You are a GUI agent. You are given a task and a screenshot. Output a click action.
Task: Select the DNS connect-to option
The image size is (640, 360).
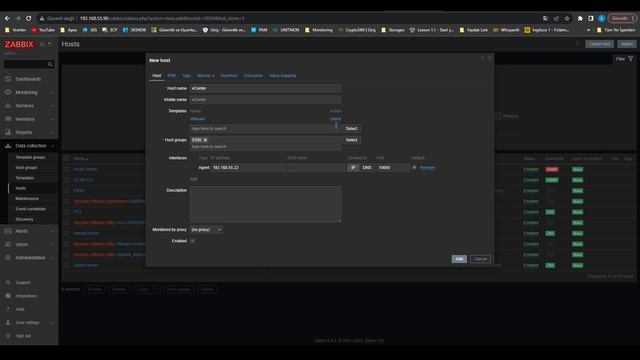(367, 168)
